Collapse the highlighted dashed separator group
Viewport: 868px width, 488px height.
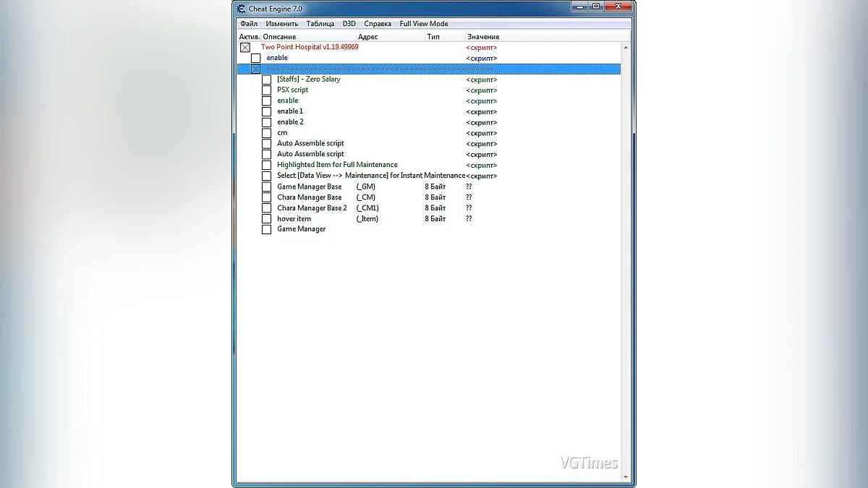pos(255,69)
